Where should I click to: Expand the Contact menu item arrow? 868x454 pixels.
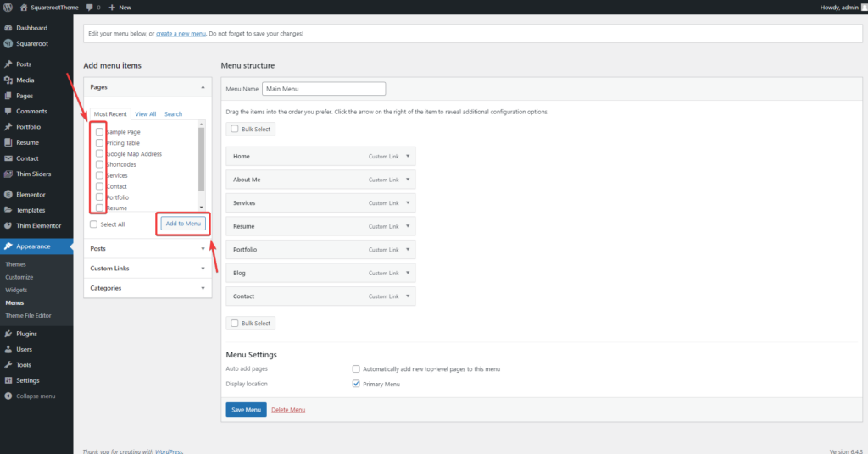(x=408, y=296)
